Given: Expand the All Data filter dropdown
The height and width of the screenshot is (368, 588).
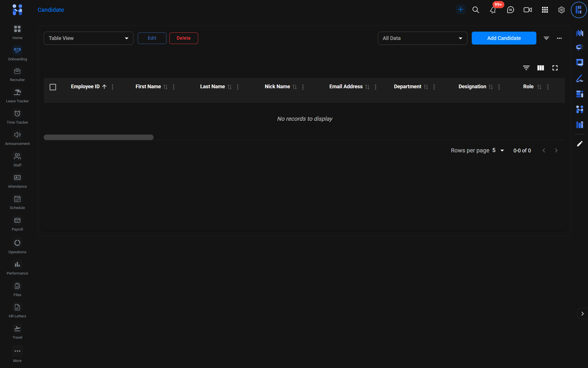Looking at the screenshot, I should (422, 38).
